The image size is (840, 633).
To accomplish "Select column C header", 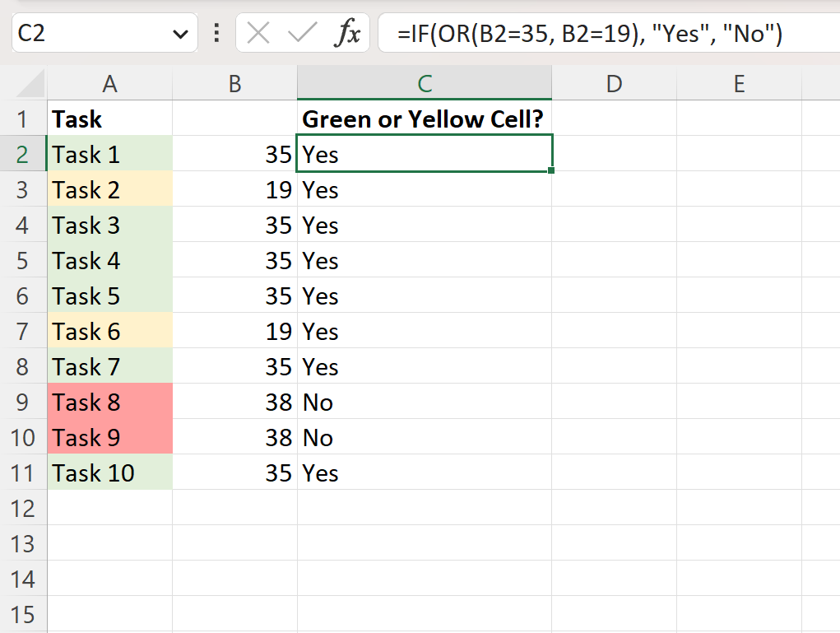I will pyautogui.click(x=425, y=84).
